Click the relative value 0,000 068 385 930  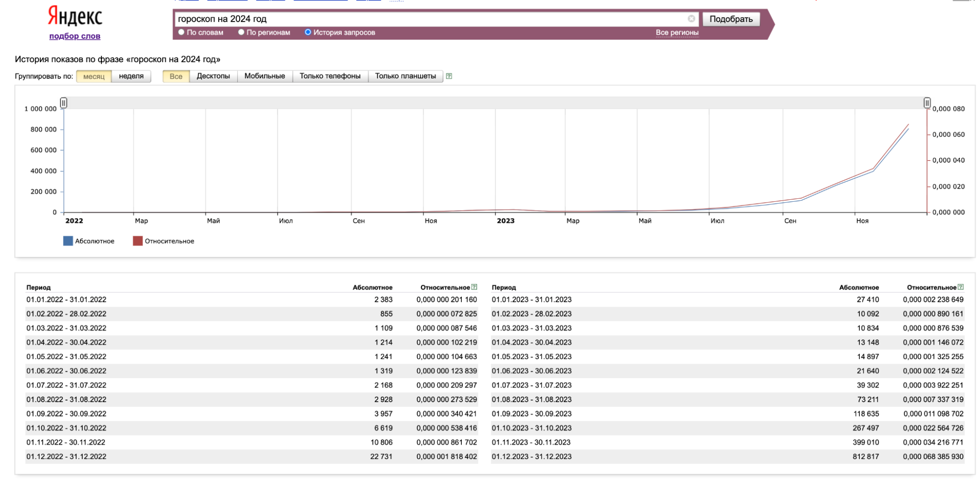(x=933, y=456)
